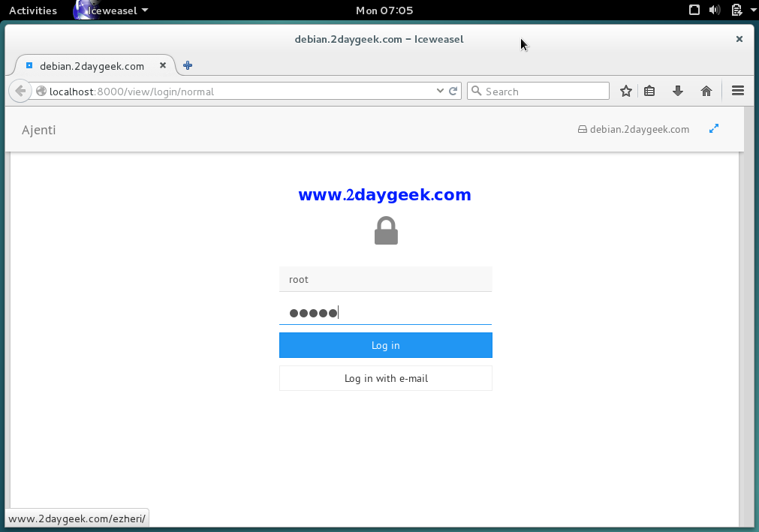The image size is (759, 532).
Task: Click the Ajenti brand link
Action: [x=39, y=130]
